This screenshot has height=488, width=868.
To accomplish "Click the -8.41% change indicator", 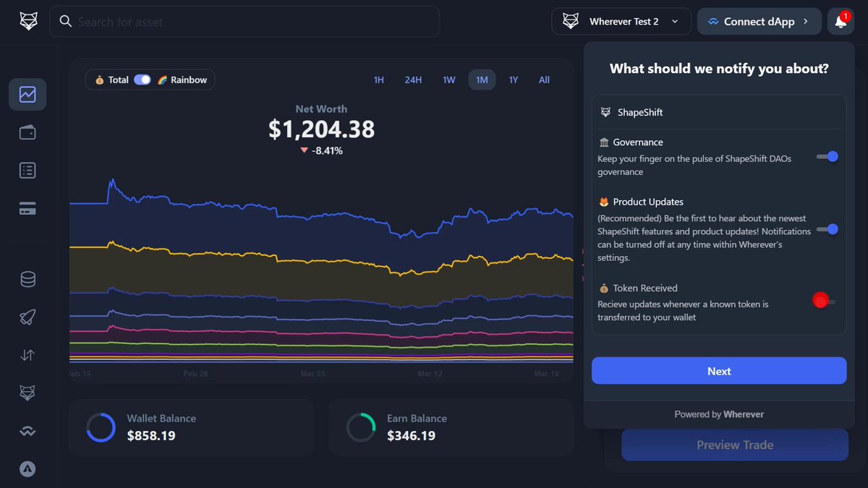I will click(321, 151).
